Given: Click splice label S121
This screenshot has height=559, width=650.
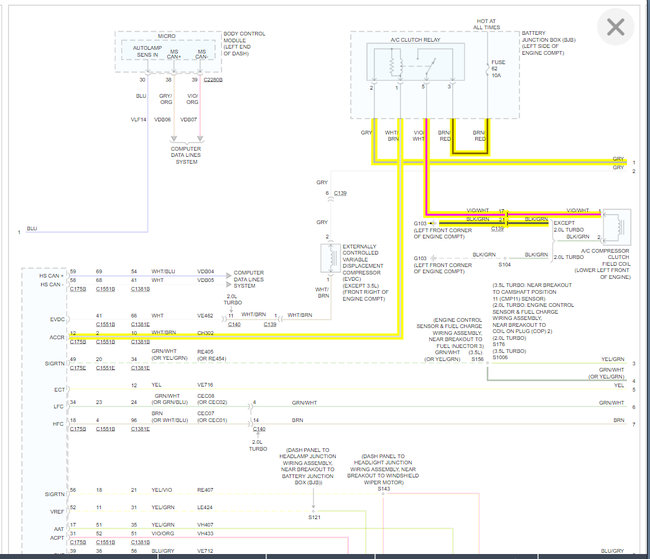Looking at the screenshot, I should tap(314, 517).
